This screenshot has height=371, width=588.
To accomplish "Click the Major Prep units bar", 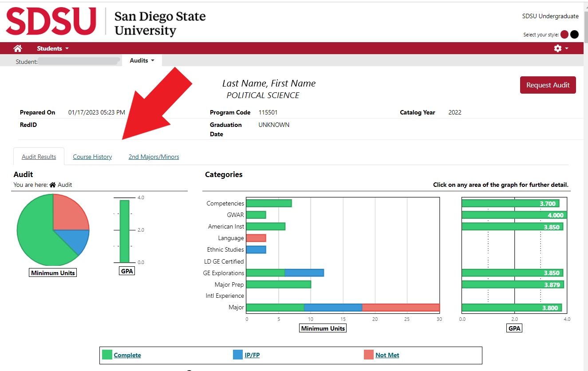I will (279, 284).
